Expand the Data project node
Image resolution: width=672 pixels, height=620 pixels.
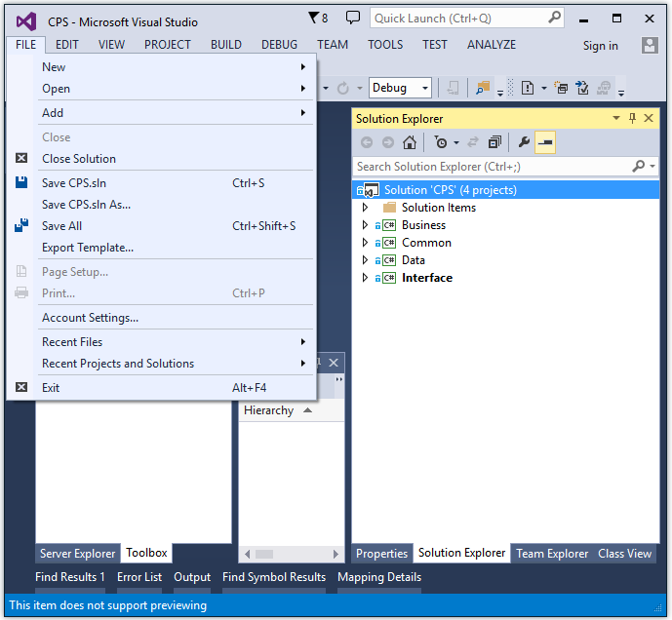click(365, 260)
